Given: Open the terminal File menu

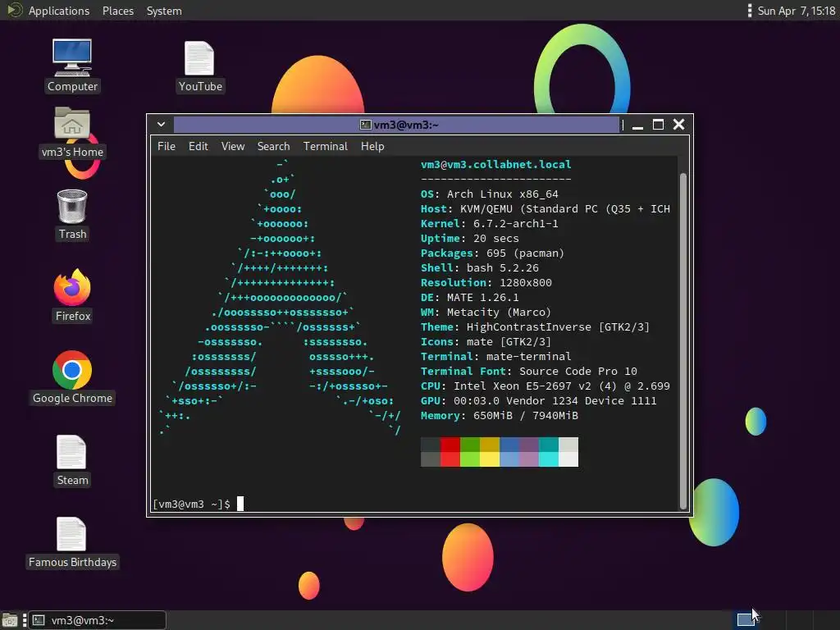Looking at the screenshot, I should (x=166, y=146).
